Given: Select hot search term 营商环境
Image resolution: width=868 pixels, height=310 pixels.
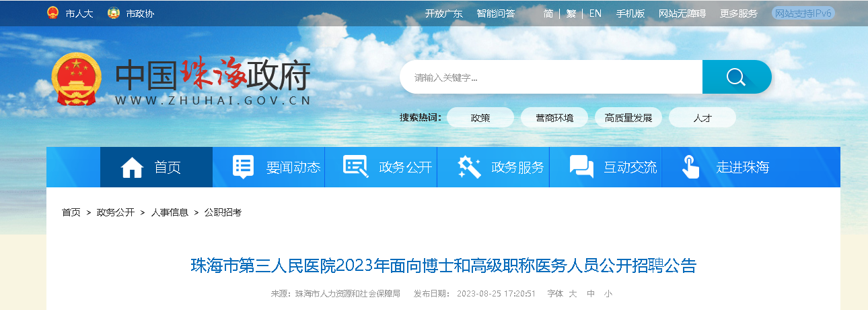Looking at the screenshot, I should (x=554, y=117).
